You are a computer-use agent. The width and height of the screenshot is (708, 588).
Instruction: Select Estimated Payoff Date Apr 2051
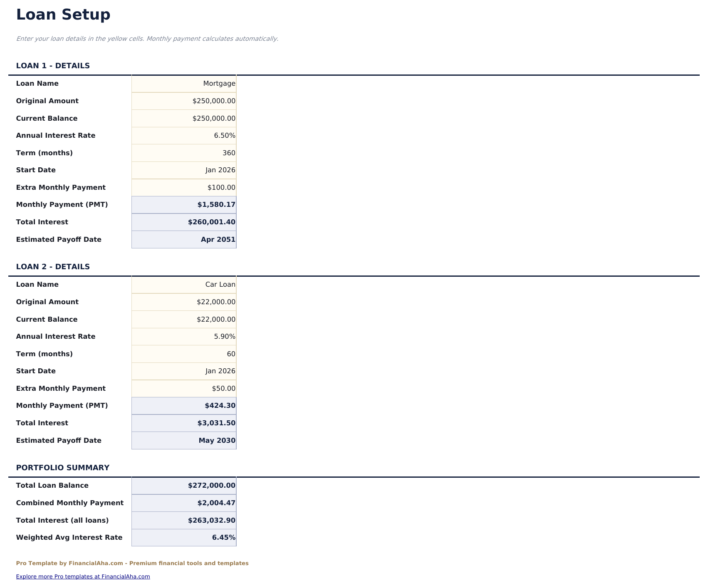tap(184, 239)
